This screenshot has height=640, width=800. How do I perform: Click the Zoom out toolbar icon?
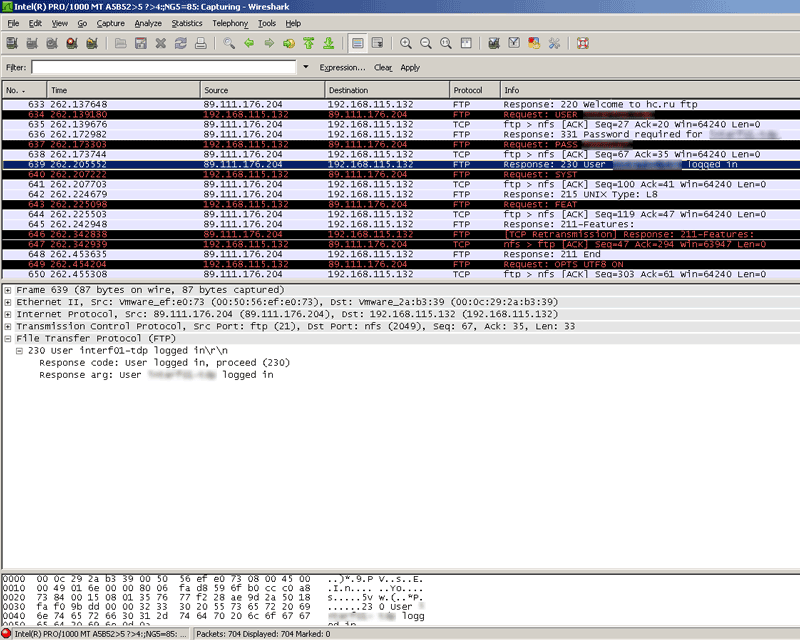(426, 44)
